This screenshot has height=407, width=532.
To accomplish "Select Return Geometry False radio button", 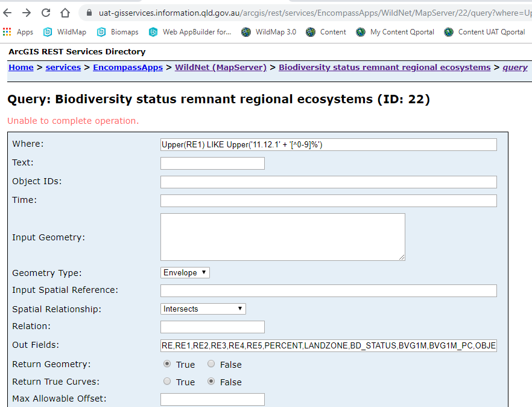I will [211, 364].
